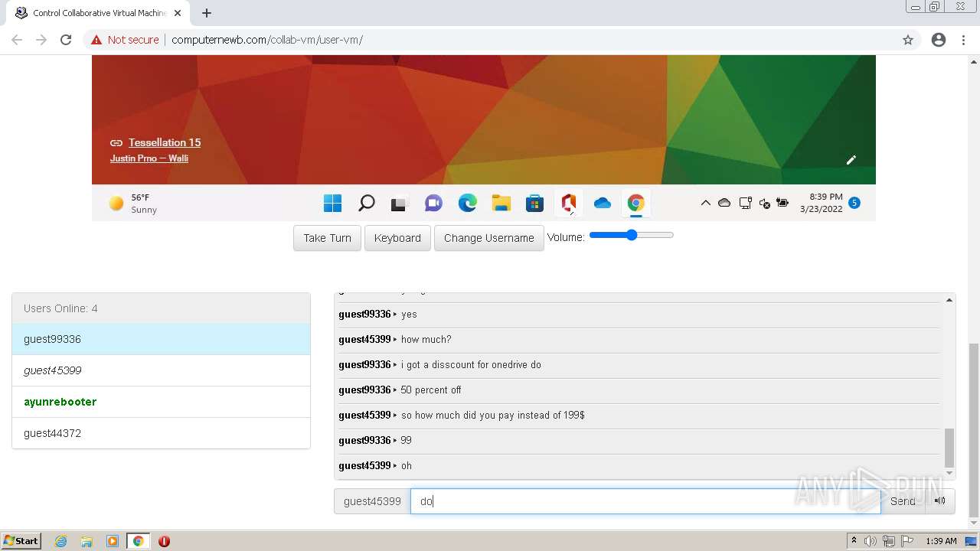Open the Office icon in the VM taskbar
Image resolution: width=980 pixels, height=551 pixels.
pyautogui.click(x=568, y=203)
